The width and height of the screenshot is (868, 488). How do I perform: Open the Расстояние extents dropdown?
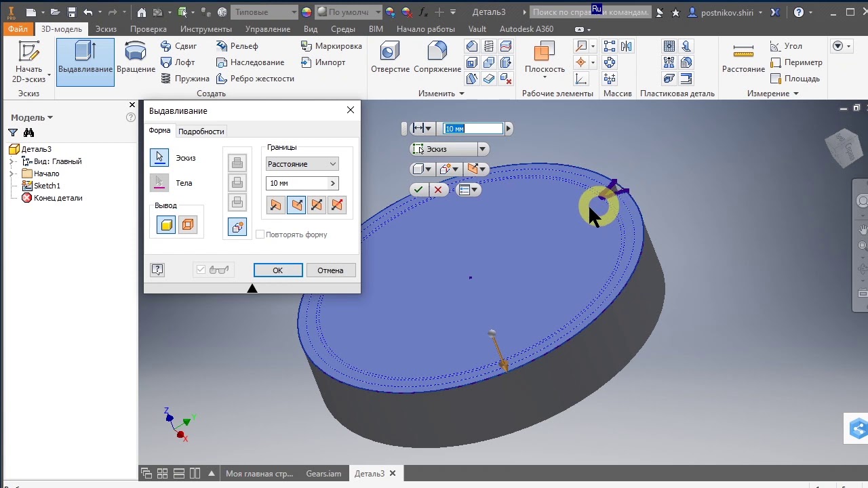click(x=302, y=164)
